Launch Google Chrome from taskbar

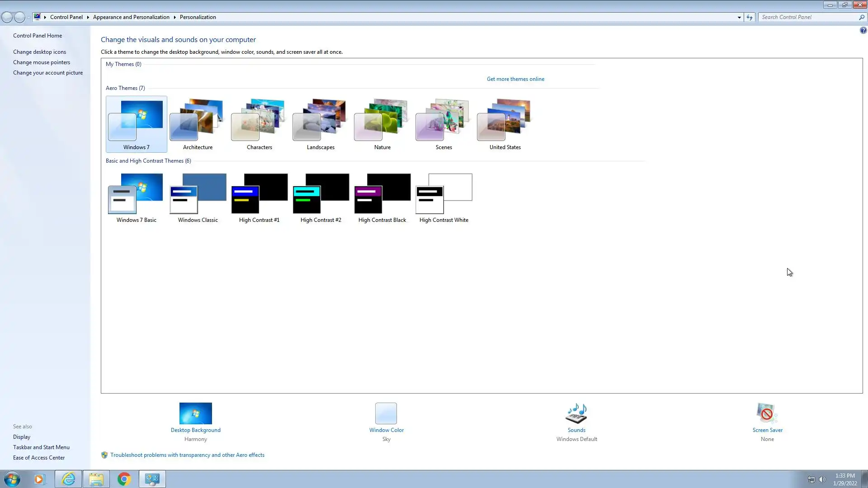pyautogui.click(x=124, y=479)
